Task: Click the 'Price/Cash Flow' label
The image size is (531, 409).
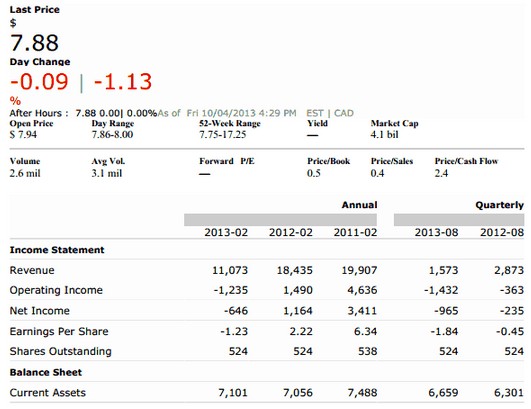Action: click(466, 161)
